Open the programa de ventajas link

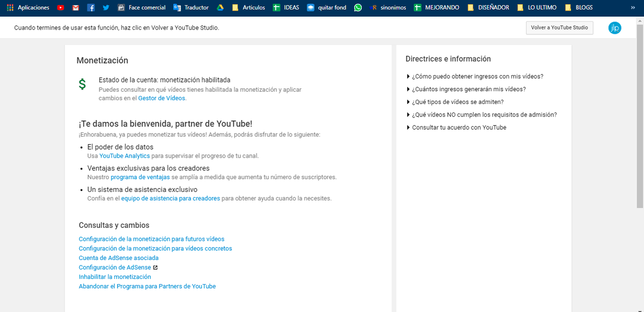(140, 177)
